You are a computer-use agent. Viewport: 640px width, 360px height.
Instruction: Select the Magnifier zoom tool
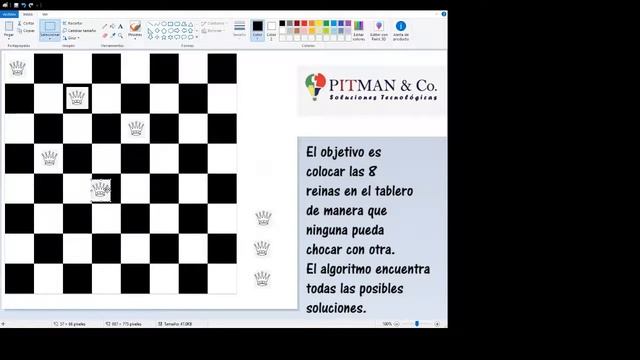120,36
